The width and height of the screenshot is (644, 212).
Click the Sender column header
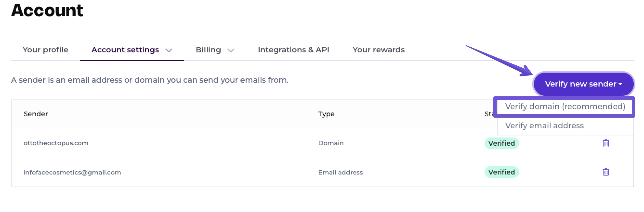pyautogui.click(x=35, y=114)
